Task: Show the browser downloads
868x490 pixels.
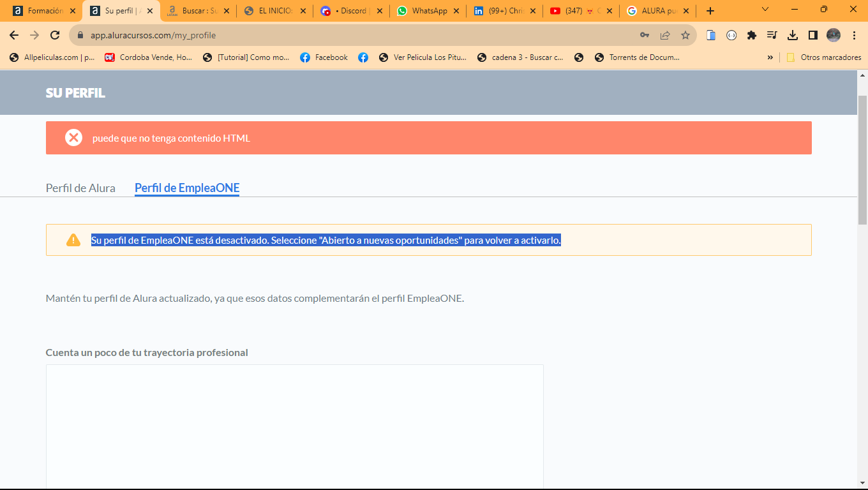Action: point(793,35)
